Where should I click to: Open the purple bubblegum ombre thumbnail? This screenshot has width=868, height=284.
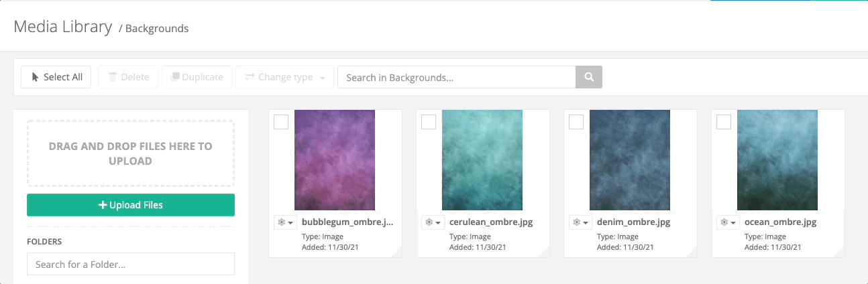click(x=335, y=160)
